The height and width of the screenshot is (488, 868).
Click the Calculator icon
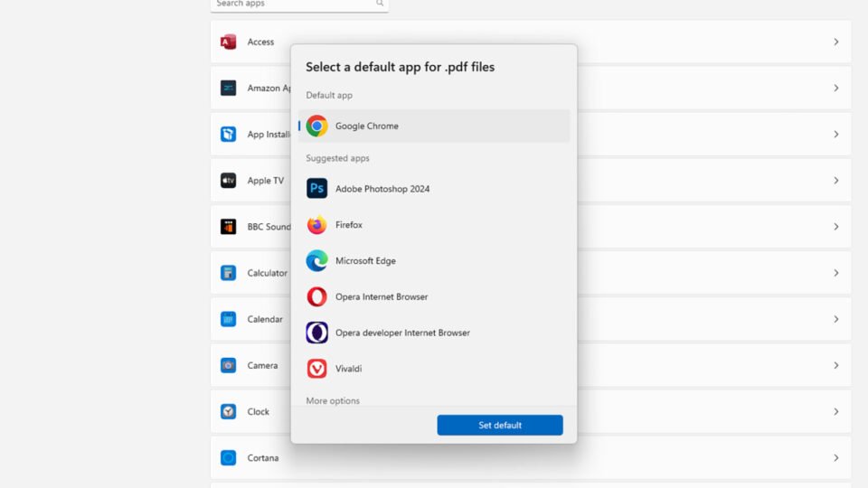point(228,273)
